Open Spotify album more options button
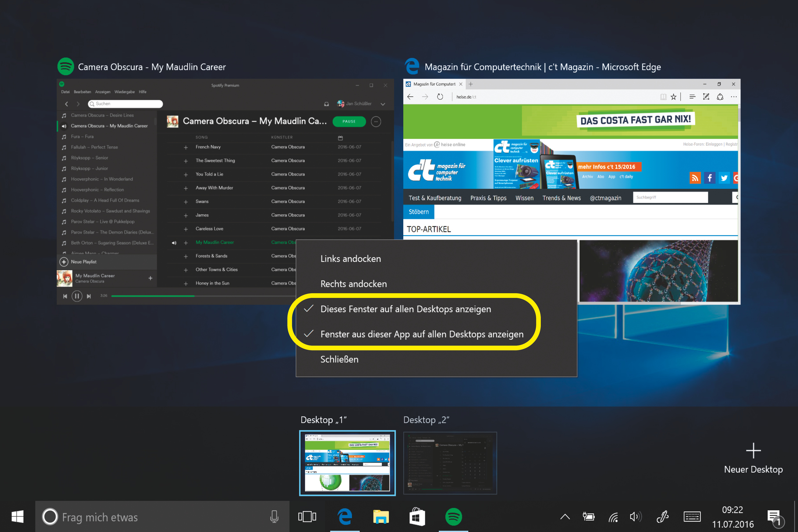 coord(376,122)
